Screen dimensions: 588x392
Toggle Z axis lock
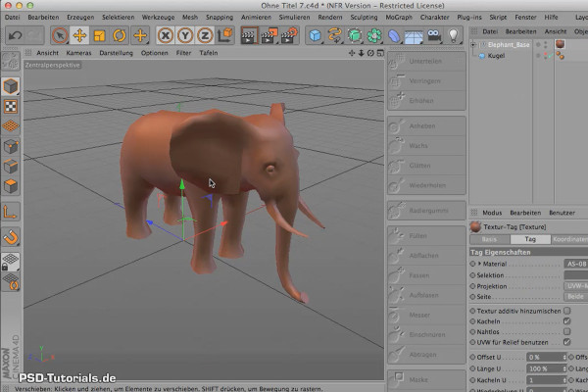(205, 35)
